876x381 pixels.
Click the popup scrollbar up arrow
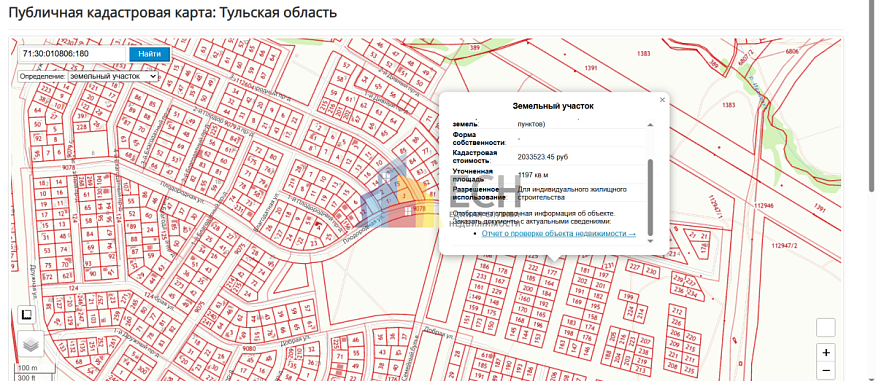[650, 125]
